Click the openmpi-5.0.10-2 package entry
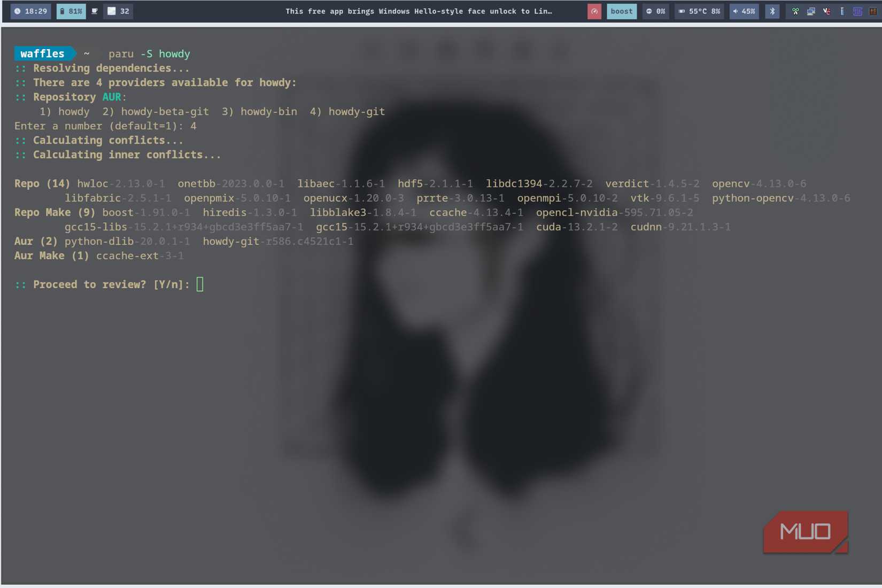Image resolution: width=882 pixels, height=588 pixels. [567, 198]
